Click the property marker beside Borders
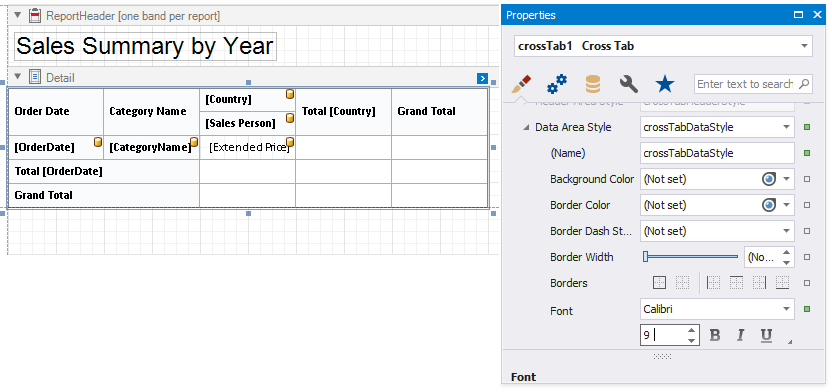The image size is (832, 392). (807, 283)
